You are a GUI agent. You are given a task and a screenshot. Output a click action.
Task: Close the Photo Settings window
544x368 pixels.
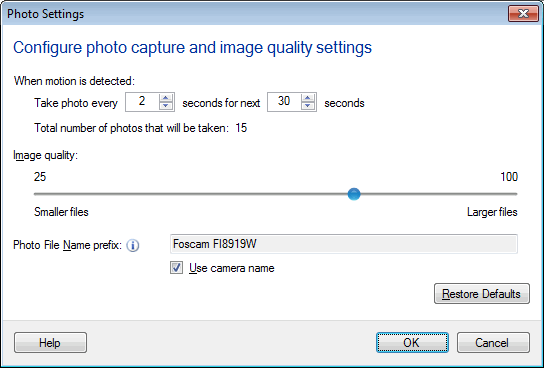pos(523,14)
